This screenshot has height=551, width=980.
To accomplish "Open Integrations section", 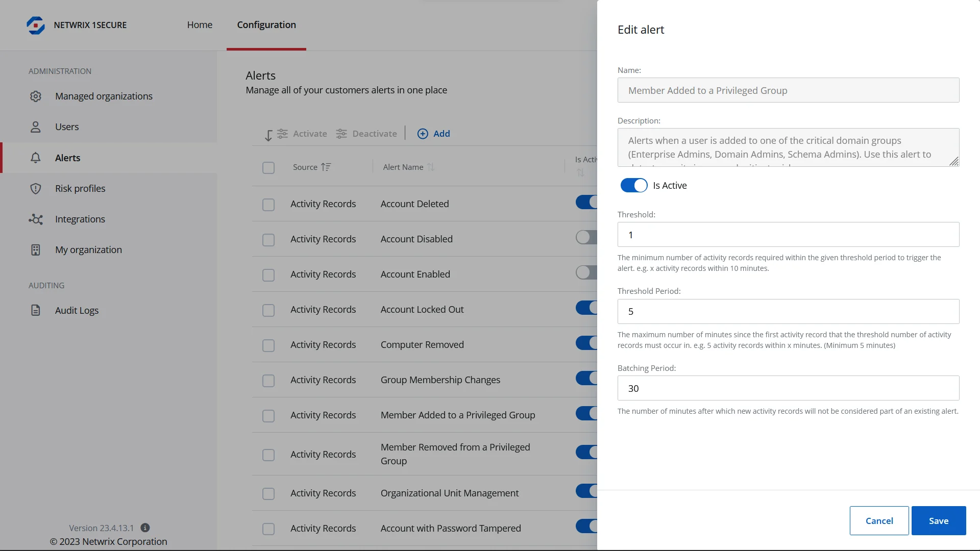I will pos(80,219).
